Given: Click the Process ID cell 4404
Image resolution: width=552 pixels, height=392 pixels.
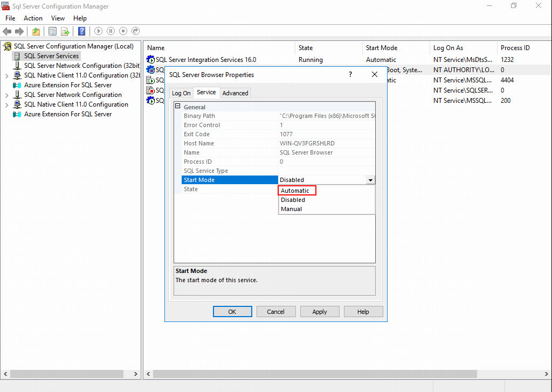Looking at the screenshot, I should click(507, 80).
